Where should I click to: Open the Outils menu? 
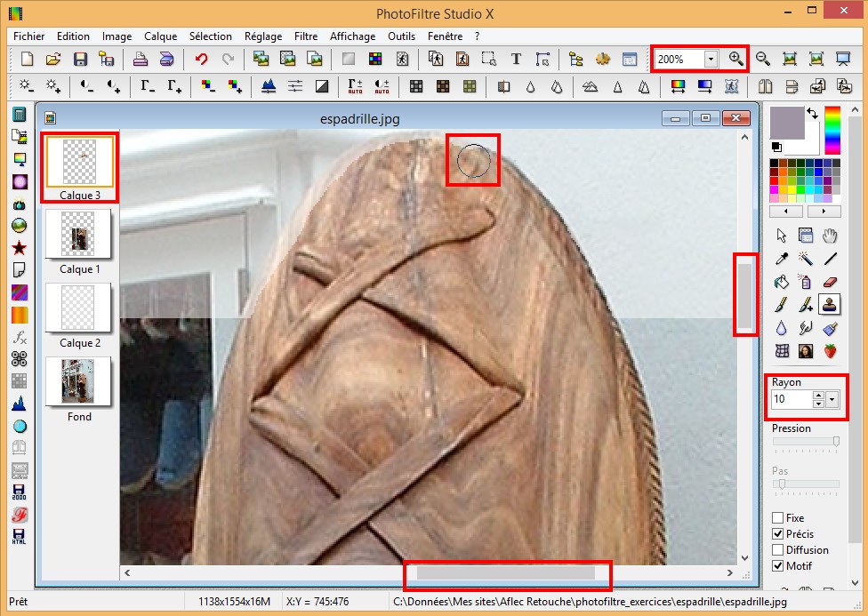pos(401,36)
